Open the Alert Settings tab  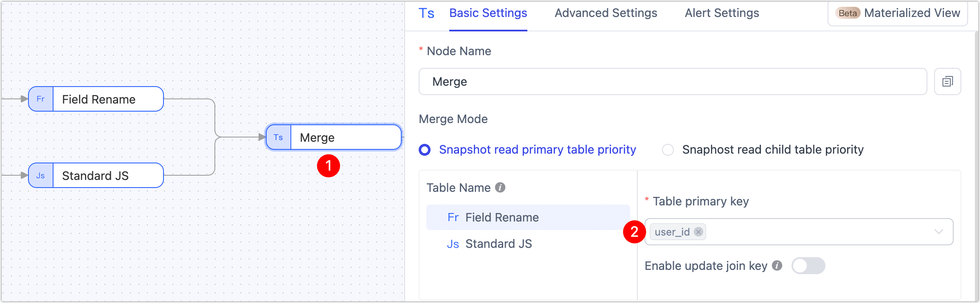[x=721, y=14]
